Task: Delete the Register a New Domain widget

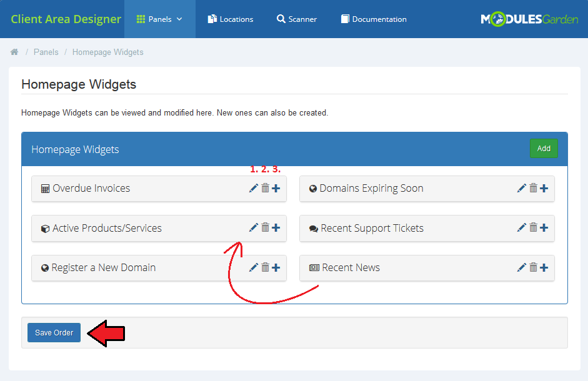Action: point(265,267)
